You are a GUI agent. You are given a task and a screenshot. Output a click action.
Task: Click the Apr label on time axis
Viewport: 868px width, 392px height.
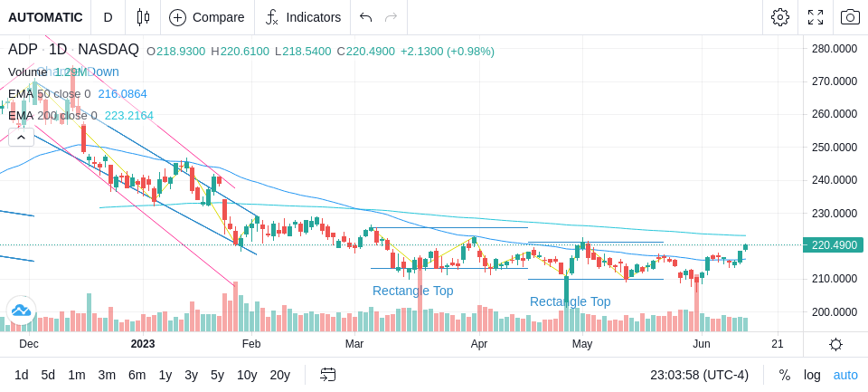pos(479,344)
